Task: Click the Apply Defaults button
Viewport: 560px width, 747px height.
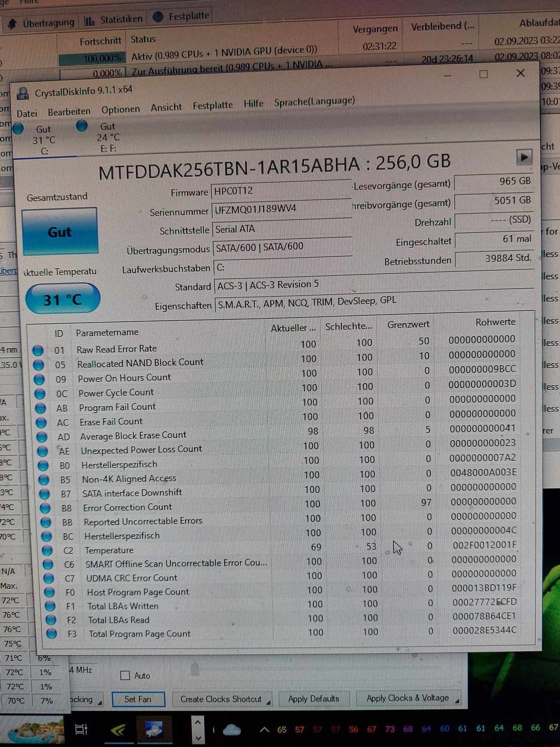Action: (x=313, y=698)
